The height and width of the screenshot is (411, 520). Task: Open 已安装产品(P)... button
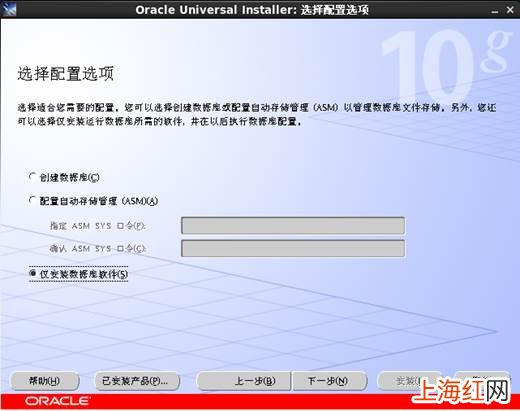pos(137,381)
